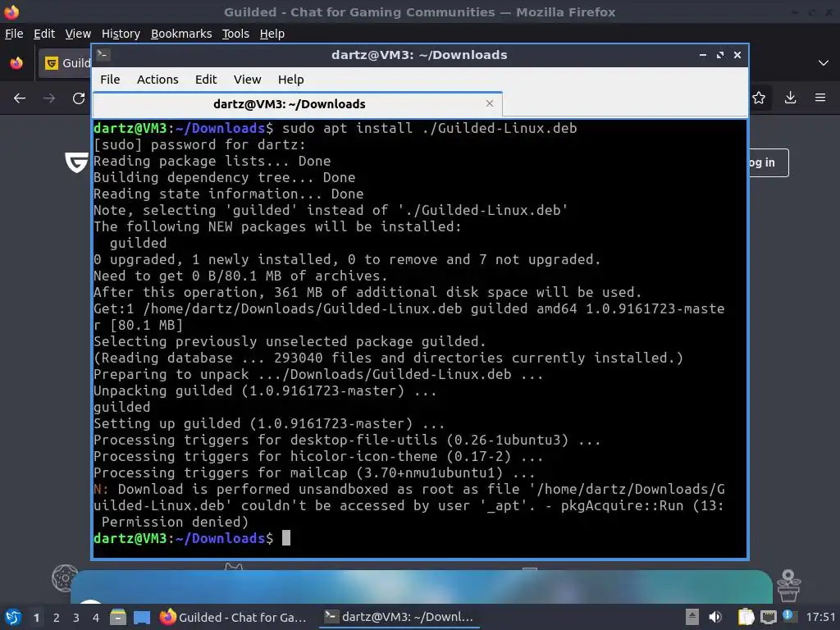The image size is (840, 630).
Task: Open clipboard manager tray icon
Action: click(746, 617)
